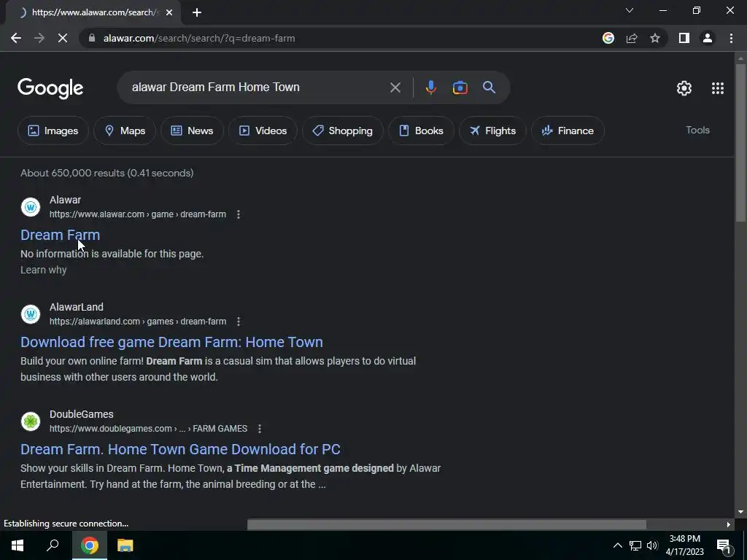Open the Windows Start menu
The height and width of the screenshot is (560, 747).
pyautogui.click(x=18, y=545)
